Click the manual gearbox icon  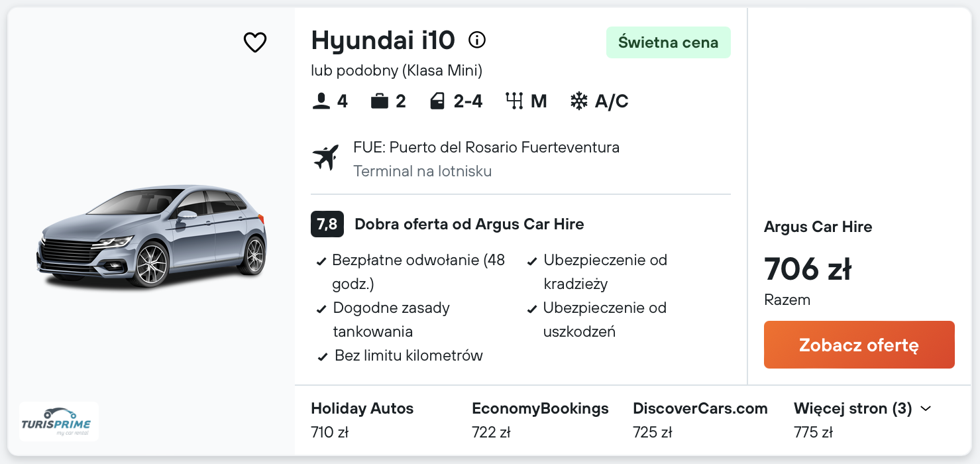[x=514, y=101]
